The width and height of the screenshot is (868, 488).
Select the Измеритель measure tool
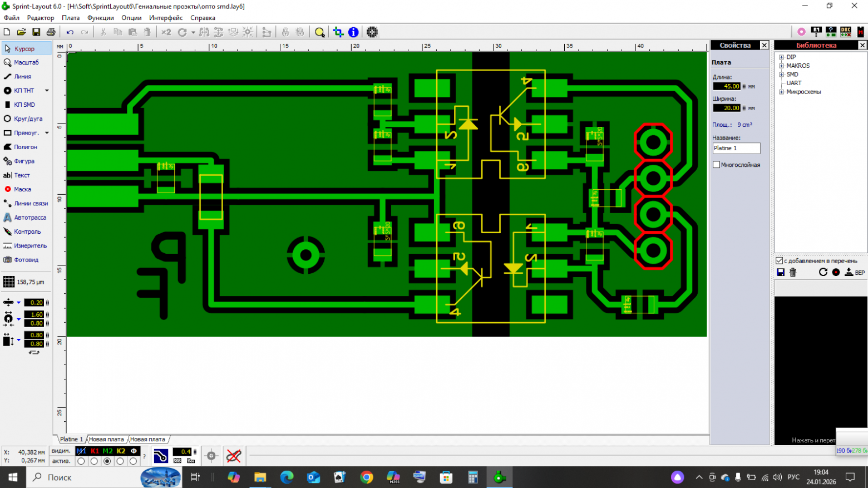click(27, 245)
